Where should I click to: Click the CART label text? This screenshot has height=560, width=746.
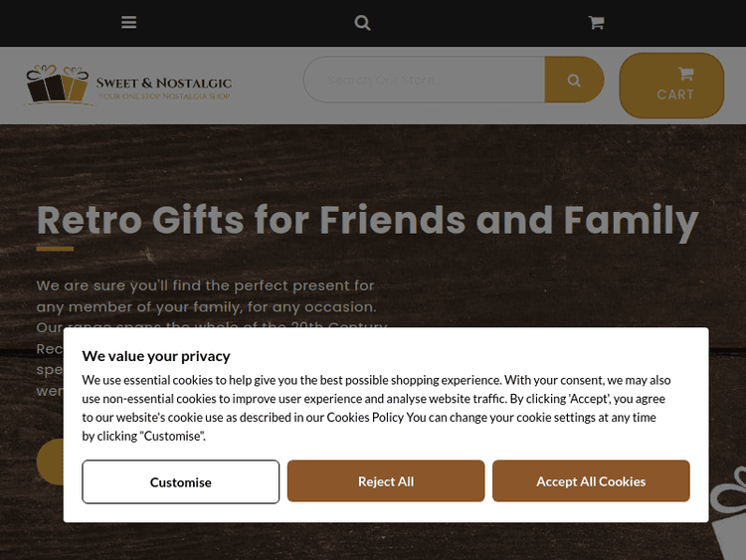(675, 94)
